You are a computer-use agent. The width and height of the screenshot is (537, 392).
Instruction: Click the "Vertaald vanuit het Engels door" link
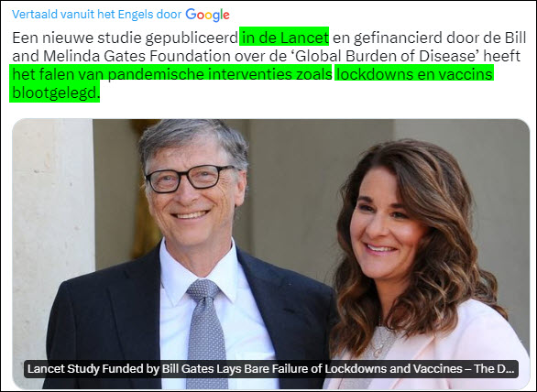(96, 15)
